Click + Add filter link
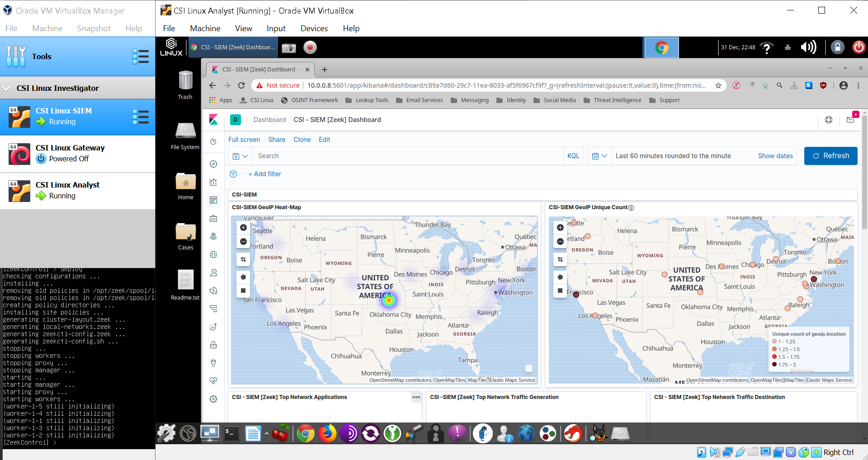Image resolution: width=868 pixels, height=460 pixels. click(265, 174)
